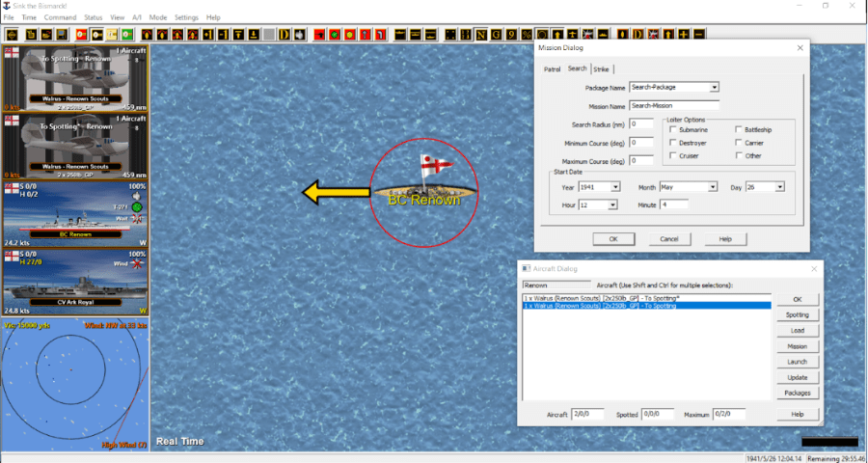The width and height of the screenshot is (868, 463).
Task: Open the Month dropdown
Action: point(713,187)
